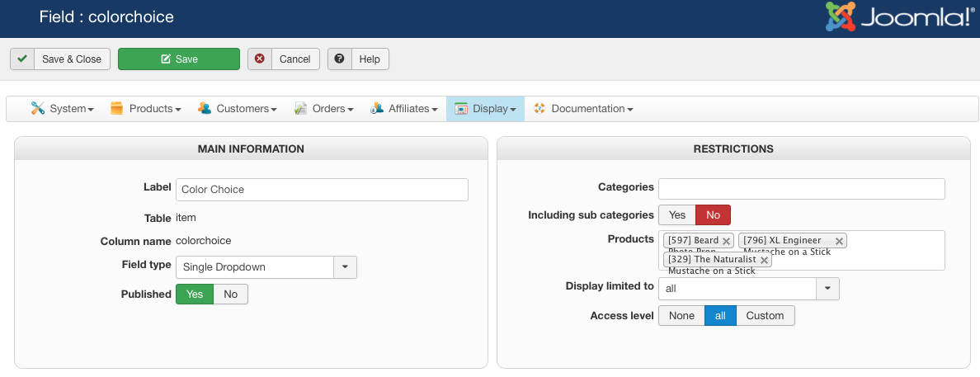Expand the Display limited to dropdown

[x=827, y=290]
